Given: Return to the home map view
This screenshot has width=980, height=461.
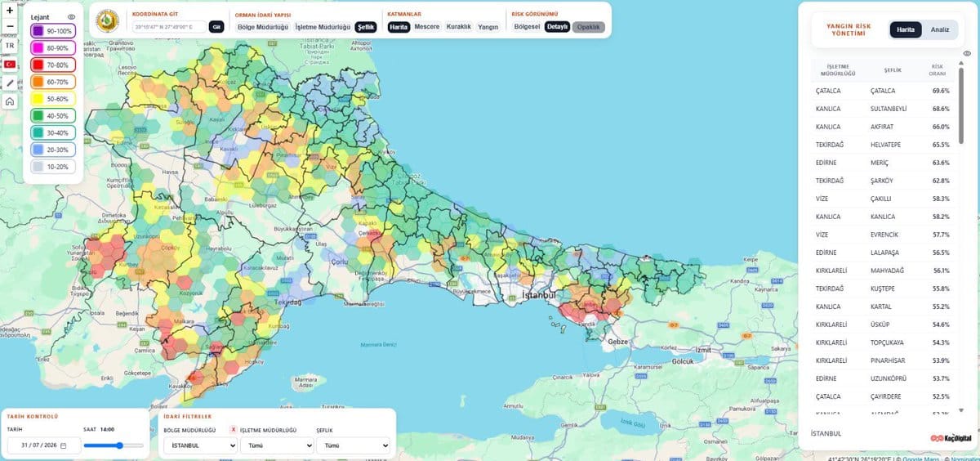Looking at the screenshot, I should (10, 101).
